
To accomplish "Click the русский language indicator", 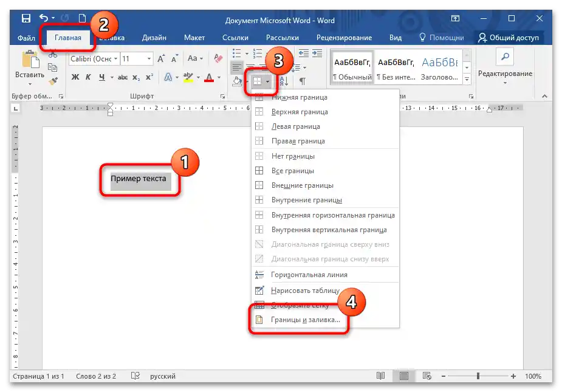I will click(163, 376).
